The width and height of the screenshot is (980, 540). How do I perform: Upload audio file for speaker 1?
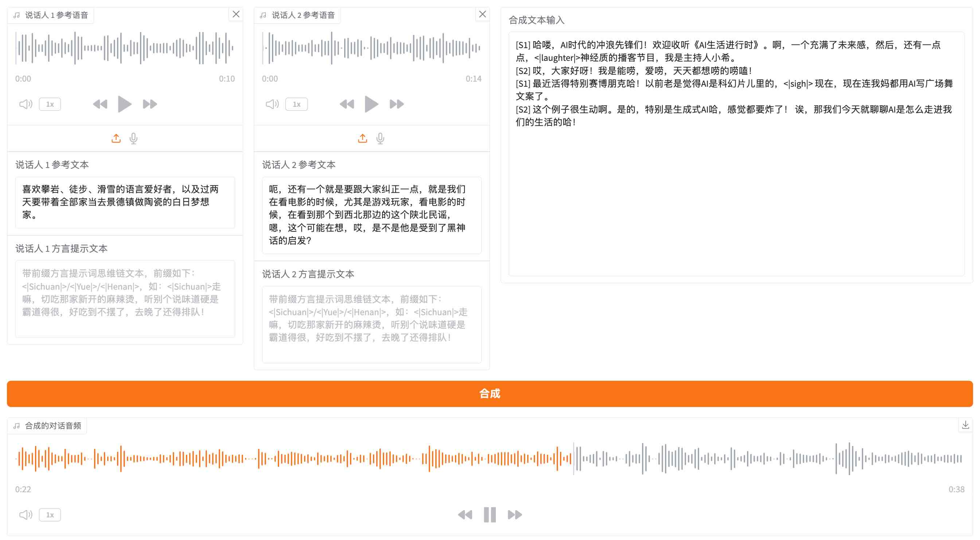point(116,138)
